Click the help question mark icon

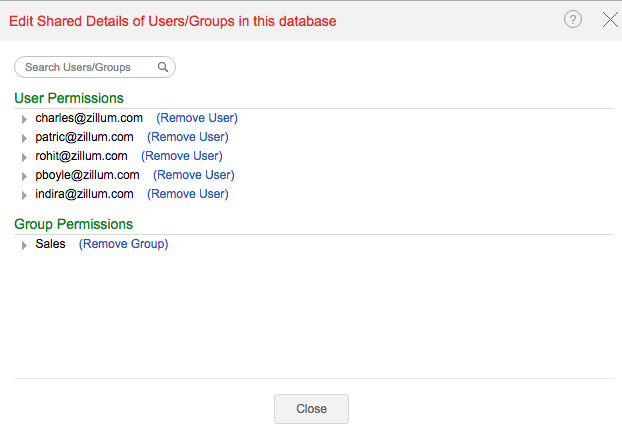click(573, 20)
